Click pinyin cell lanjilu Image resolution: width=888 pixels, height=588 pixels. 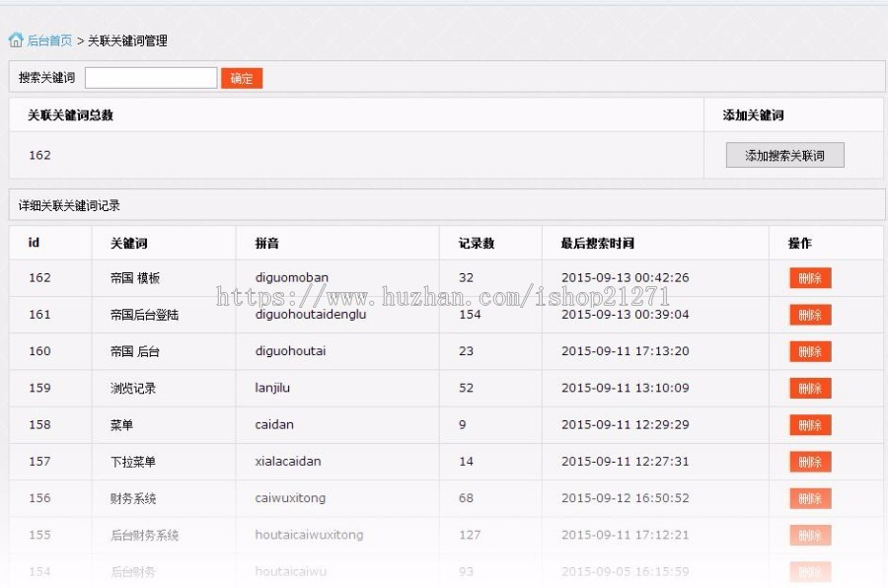(272, 388)
